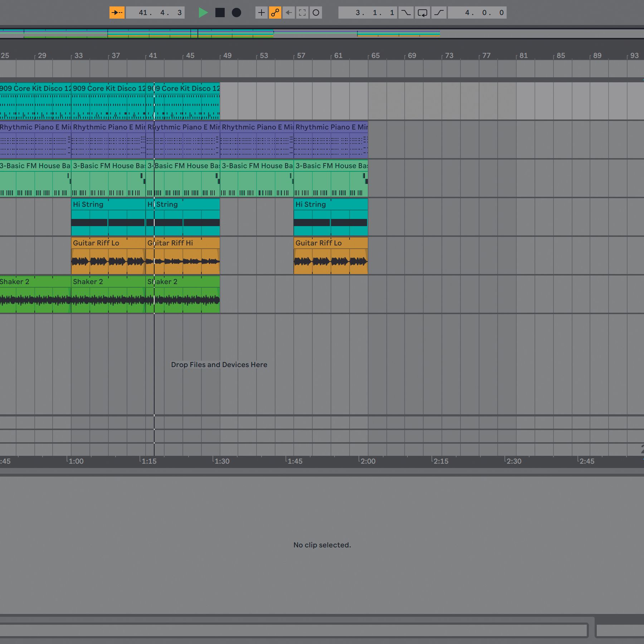The height and width of the screenshot is (644, 644).
Task: Click the arrangement overview strip
Action: pyautogui.click(x=322, y=34)
